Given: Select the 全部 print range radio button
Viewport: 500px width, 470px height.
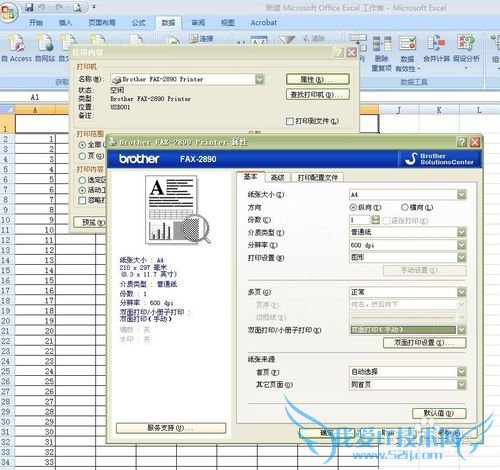Looking at the screenshot, I should click(82, 145).
